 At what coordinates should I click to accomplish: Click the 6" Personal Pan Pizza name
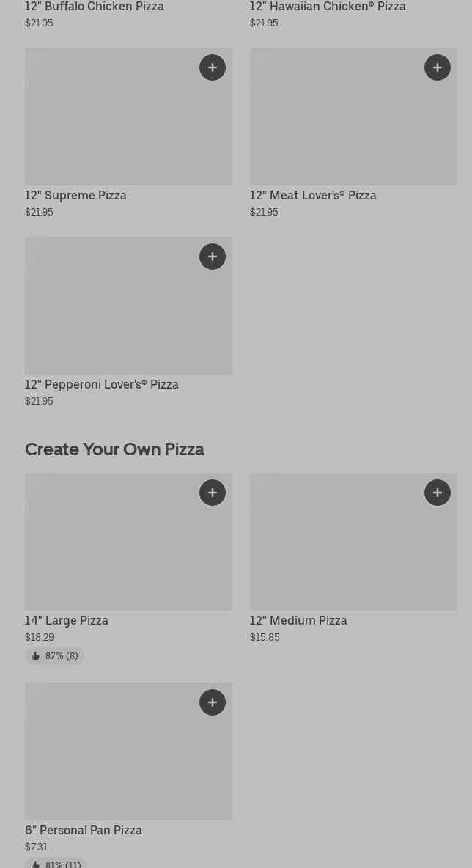coord(84,831)
